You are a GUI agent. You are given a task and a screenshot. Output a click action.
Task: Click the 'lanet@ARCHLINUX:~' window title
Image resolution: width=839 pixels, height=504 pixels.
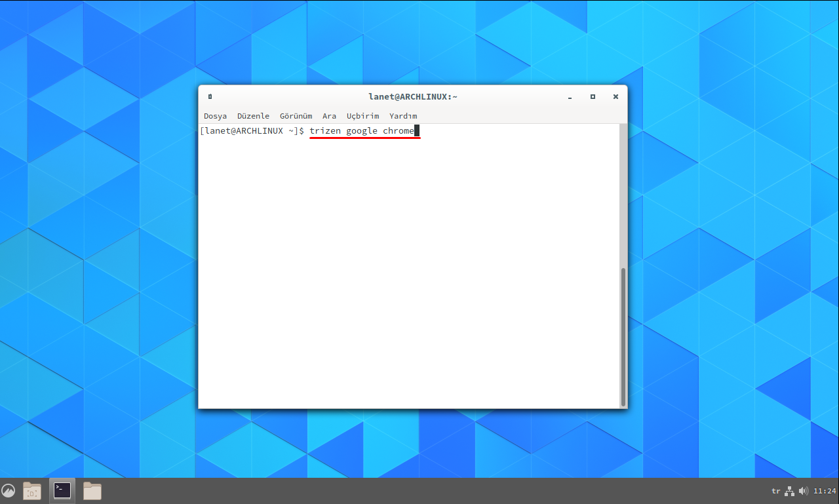[413, 96]
